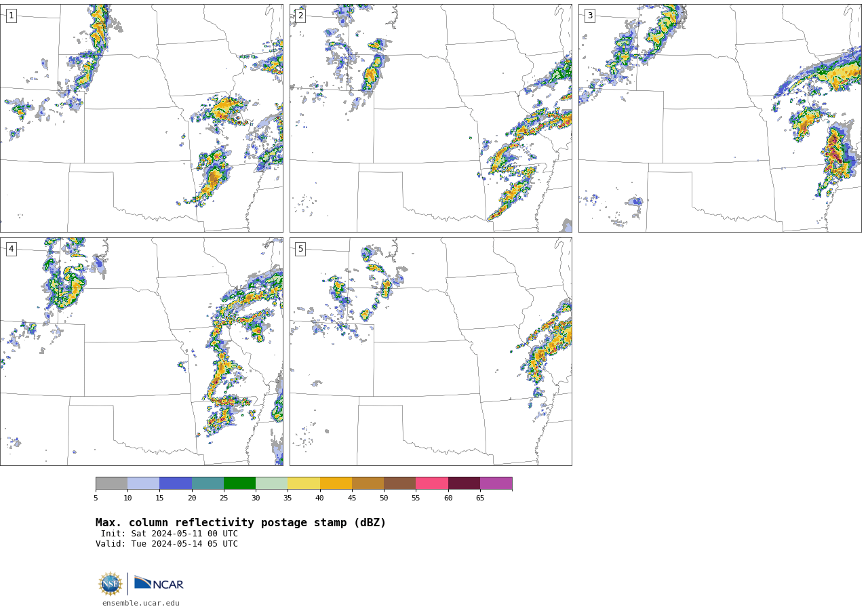The height and width of the screenshot is (611, 868).
Task: Click the teal 20-25 dBZ swatch
Action: (x=208, y=484)
